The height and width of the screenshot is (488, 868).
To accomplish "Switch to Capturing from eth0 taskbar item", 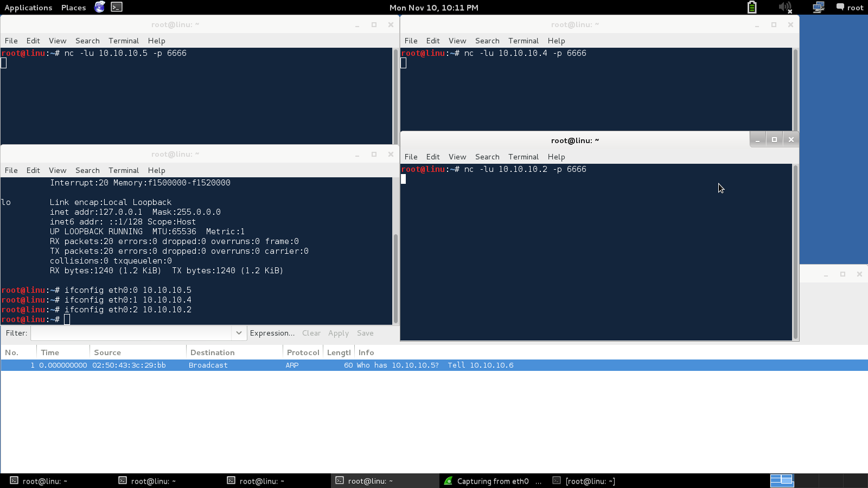I will pos(493,481).
